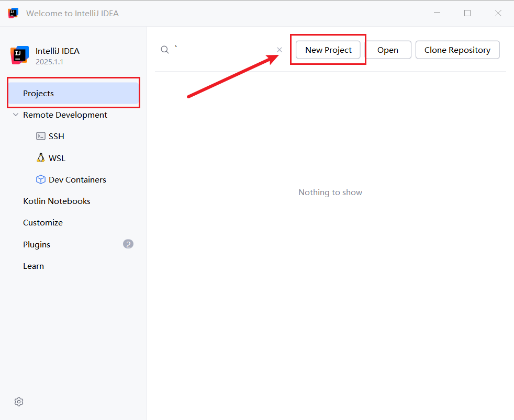514x420 pixels.
Task: Select the Projects tab
Action: click(x=73, y=94)
